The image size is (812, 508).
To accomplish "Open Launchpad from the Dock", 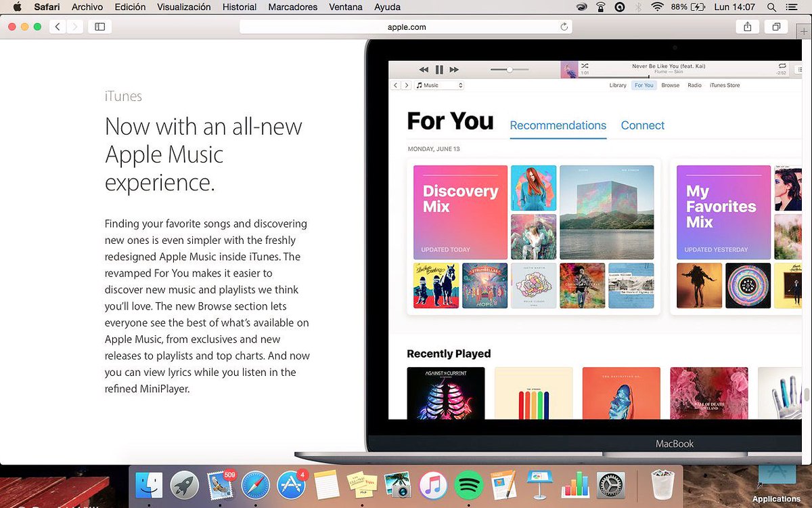I will point(184,485).
